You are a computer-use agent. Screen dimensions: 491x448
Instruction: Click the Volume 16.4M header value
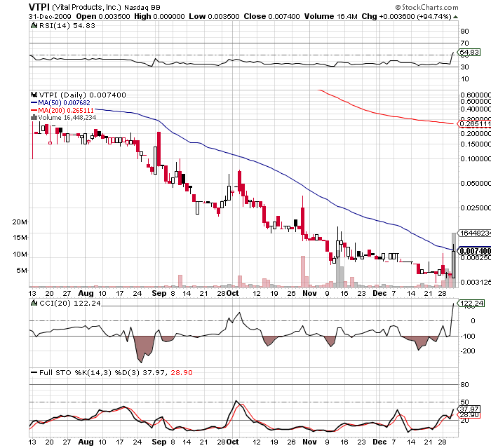(330, 16)
